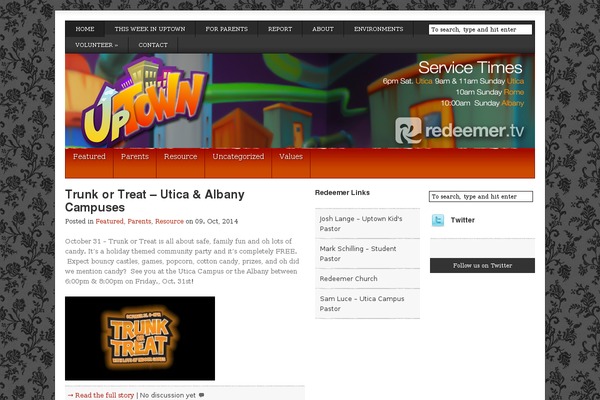Click the Follow us on Twitter button
Viewport: 600px width, 400px height.
(482, 265)
